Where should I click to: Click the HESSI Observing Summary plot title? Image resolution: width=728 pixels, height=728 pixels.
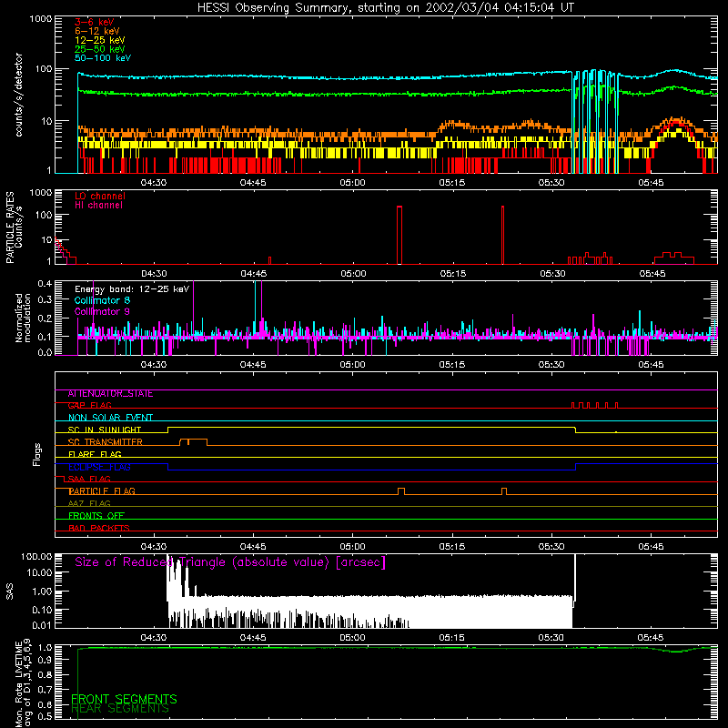pyautogui.click(x=385, y=8)
